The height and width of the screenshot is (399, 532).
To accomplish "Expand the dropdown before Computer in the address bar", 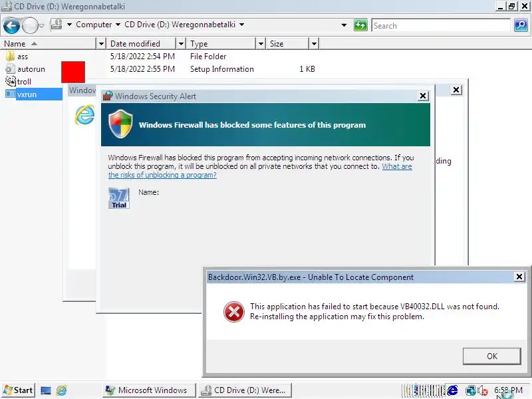I will (x=69, y=25).
